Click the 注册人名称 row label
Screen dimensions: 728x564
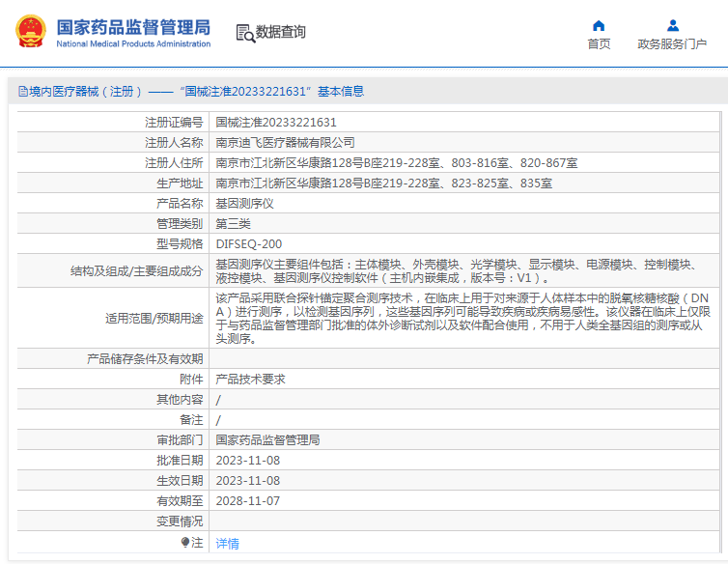(x=174, y=143)
